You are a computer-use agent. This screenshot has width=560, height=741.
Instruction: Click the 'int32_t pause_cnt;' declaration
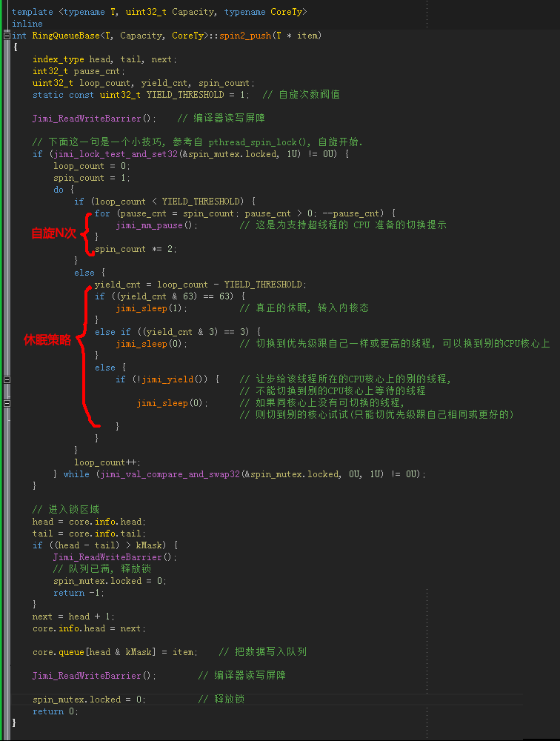pos(79,71)
